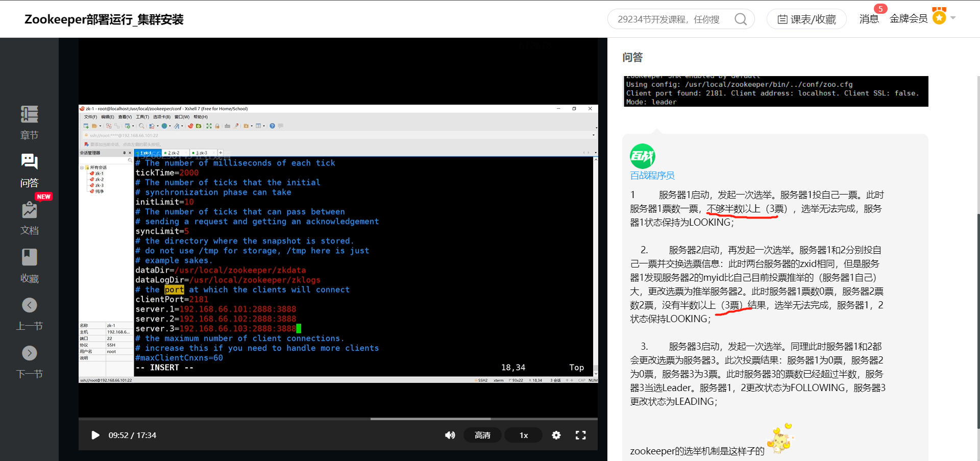980x461 pixels.
Task: Go to the previous lesson 上一节
Action: pyautogui.click(x=29, y=314)
